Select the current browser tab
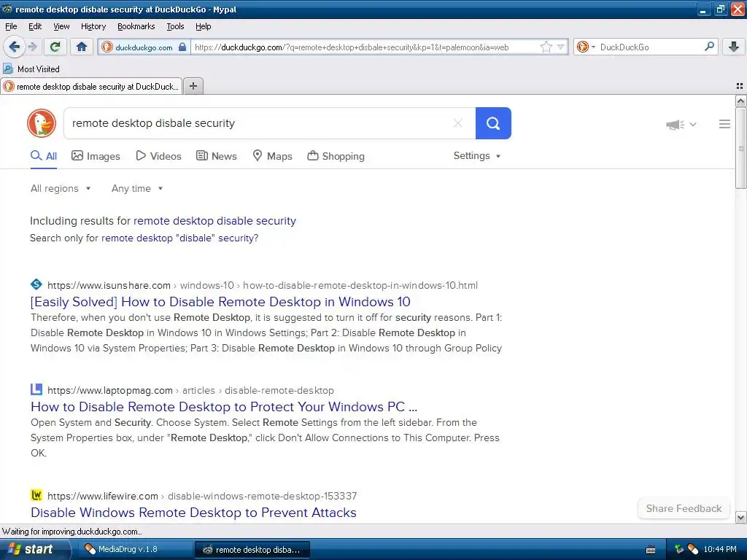The width and height of the screenshot is (747, 560). [x=91, y=86]
